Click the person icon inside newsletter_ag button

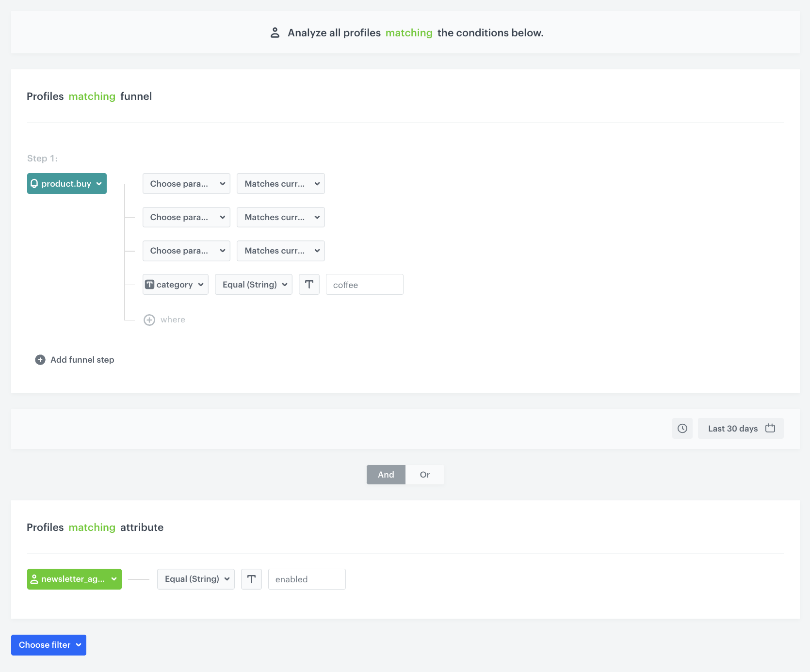tap(34, 579)
